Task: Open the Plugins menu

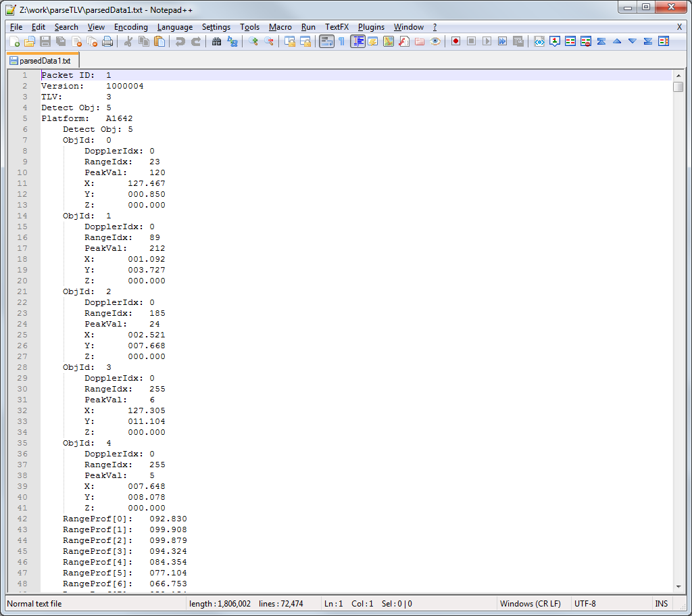Action: (371, 27)
